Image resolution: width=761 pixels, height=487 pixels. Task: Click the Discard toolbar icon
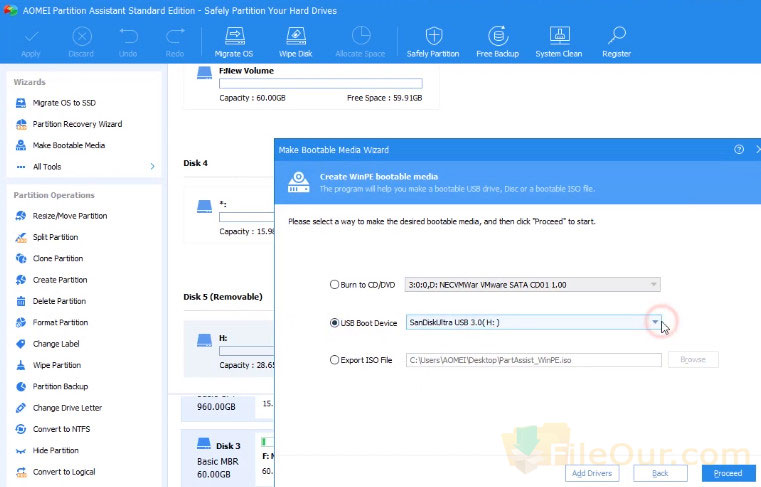[x=82, y=36]
